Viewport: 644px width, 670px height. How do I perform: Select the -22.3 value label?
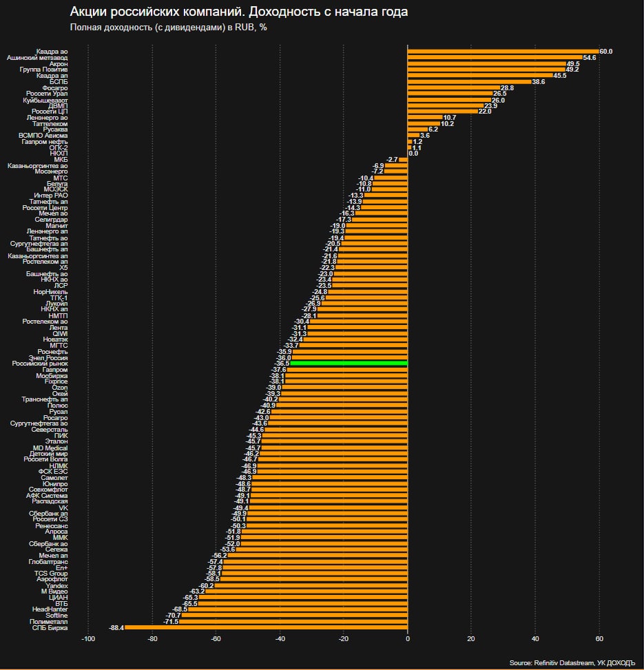pyautogui.click(x=327, y=268)
